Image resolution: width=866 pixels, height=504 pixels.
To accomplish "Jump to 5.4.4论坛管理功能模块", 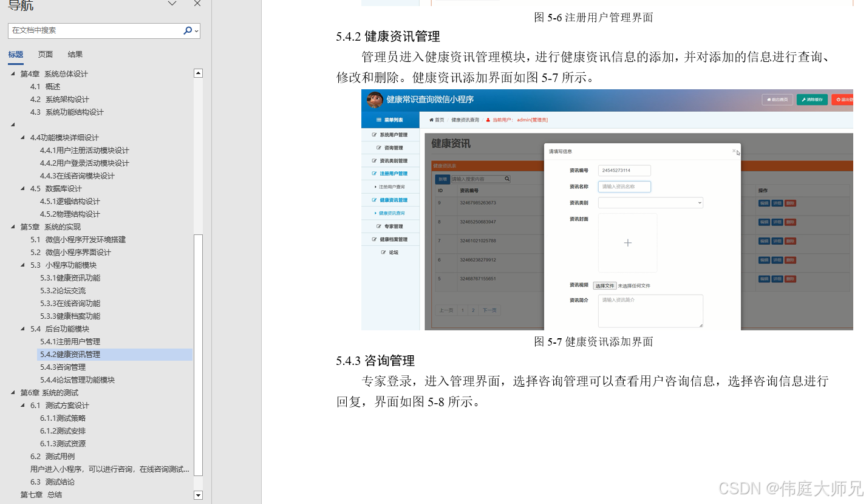I will click(x=77, y=380).
